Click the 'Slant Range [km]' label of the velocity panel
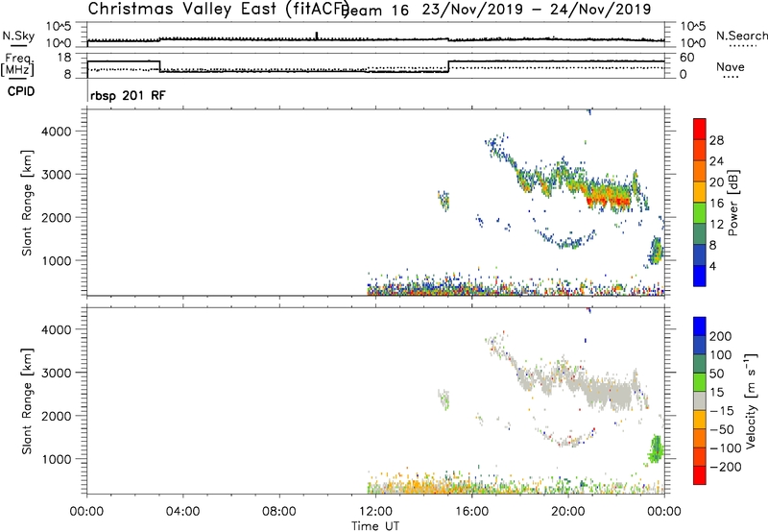 pyautogui.click(x=27, y=401)
